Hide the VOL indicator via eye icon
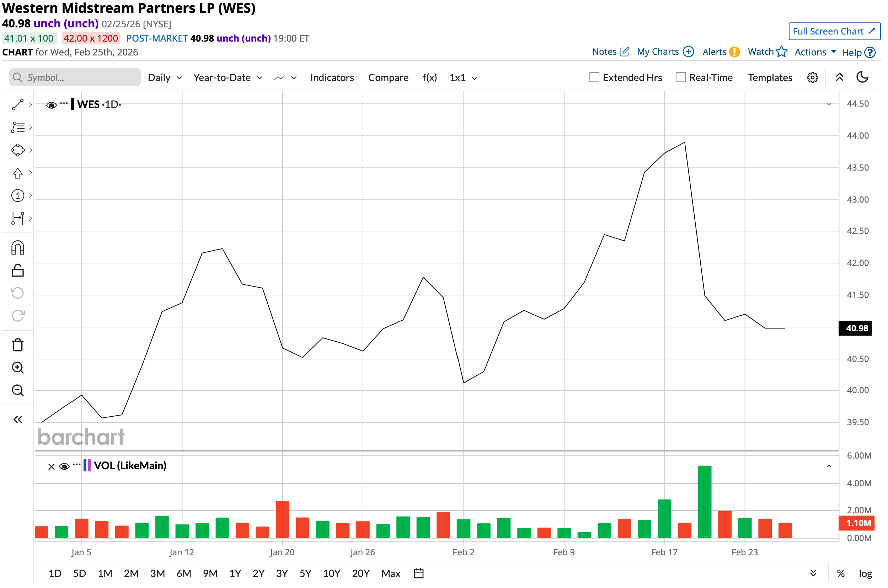This screenshot has height=588, width=888. [x=64, y=466]
